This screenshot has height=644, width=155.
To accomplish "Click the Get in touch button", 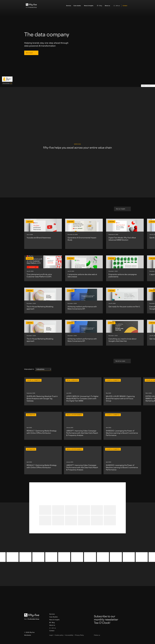I will coord(31,53).
